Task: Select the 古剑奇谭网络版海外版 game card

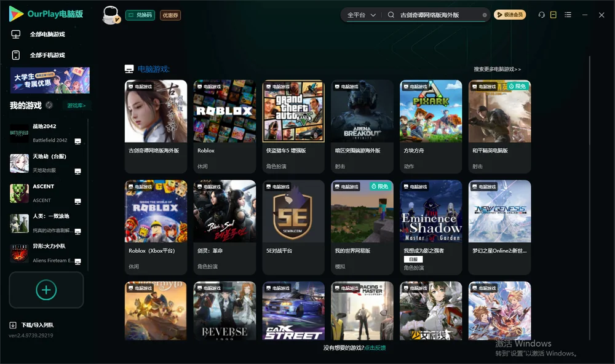Action: (156, 126)
